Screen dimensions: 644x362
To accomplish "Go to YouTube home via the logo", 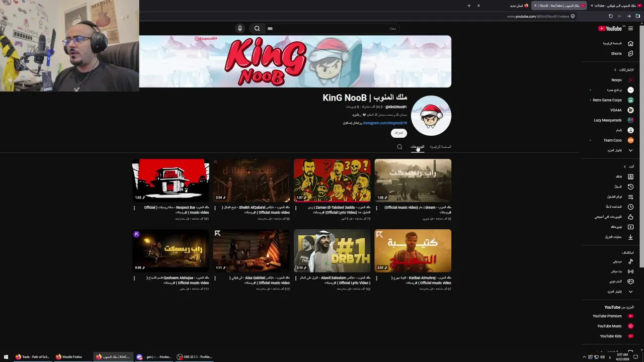I will coord(610,29).
